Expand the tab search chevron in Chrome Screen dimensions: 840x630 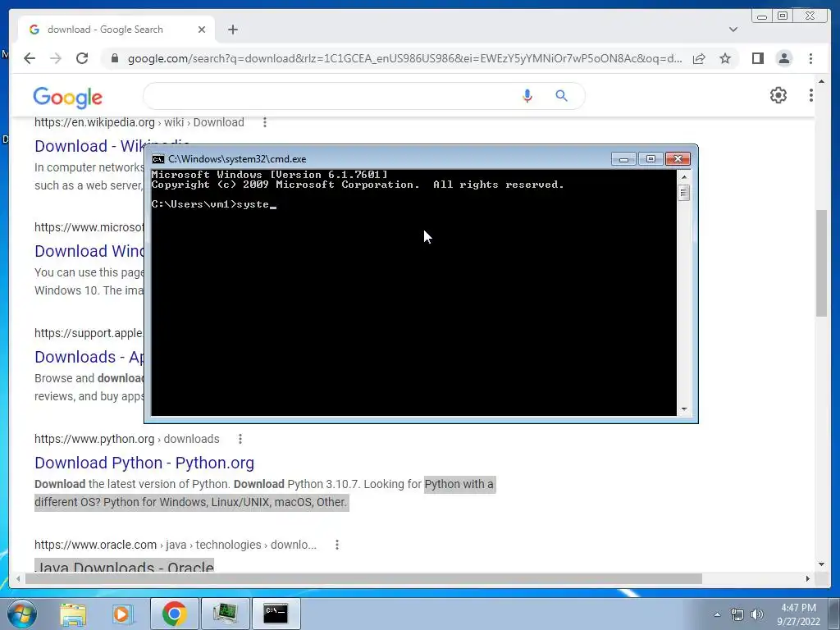(733, 30)
